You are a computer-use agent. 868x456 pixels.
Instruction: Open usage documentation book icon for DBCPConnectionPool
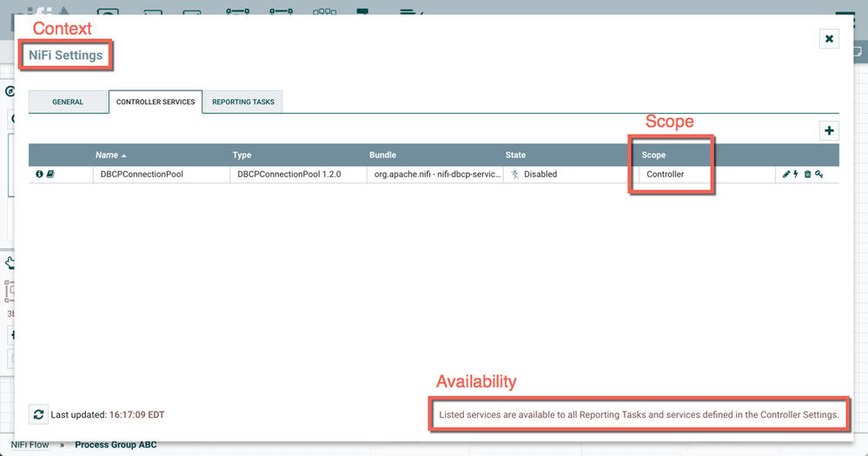coord(50,174)
